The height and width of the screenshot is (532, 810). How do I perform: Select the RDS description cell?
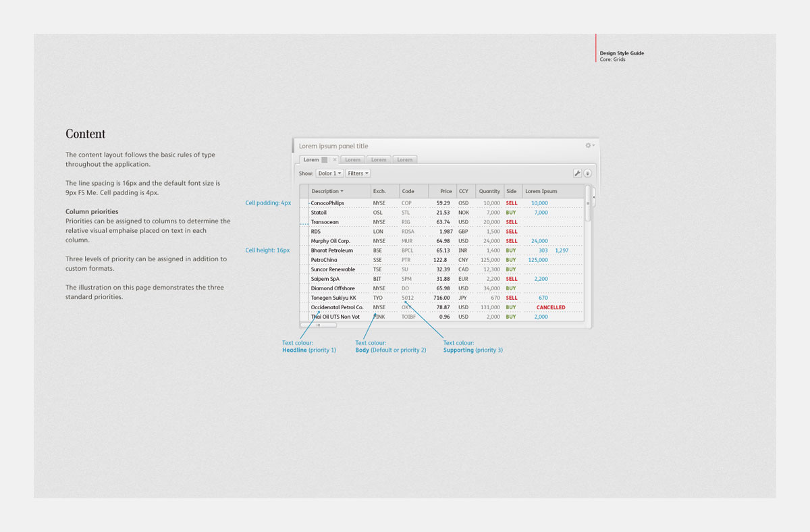pyautogui.click(x=340, y=231)
